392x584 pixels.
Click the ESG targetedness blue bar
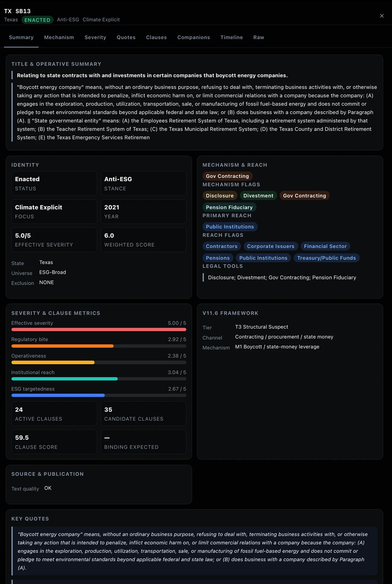tap(58, 396)
